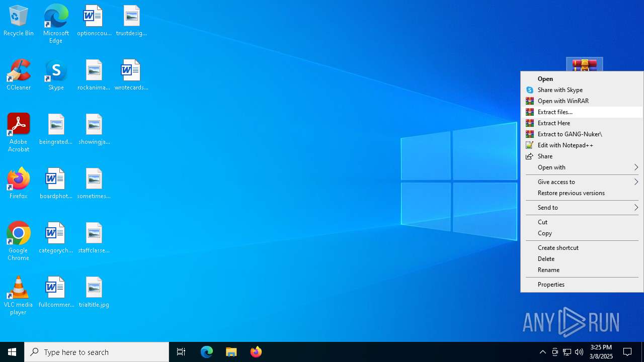
Task: Select the Adobe Acrobat desktop shortcut
Action: [19, 133]
